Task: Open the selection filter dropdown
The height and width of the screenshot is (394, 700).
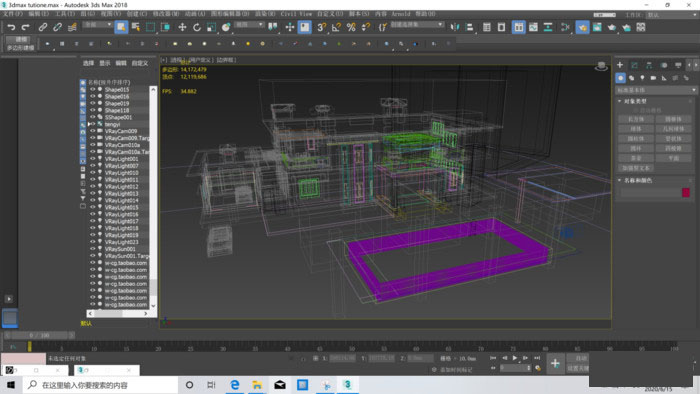Action: 97,25
